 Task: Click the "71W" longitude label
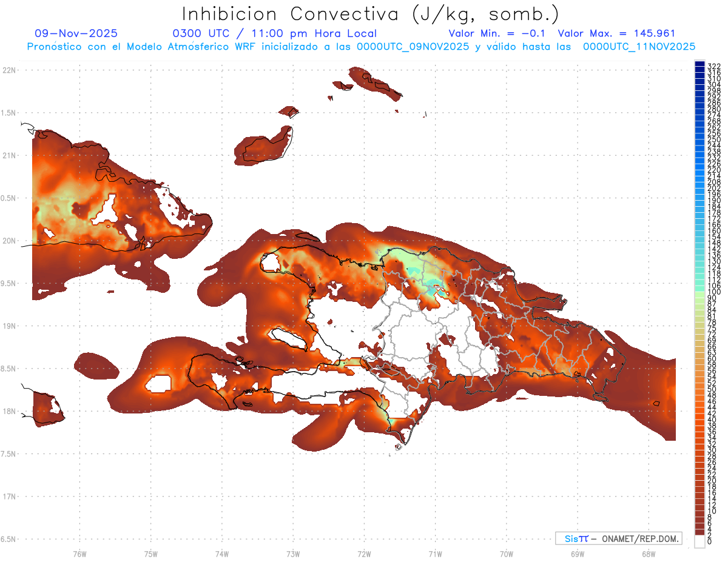[x=435, y=553]
